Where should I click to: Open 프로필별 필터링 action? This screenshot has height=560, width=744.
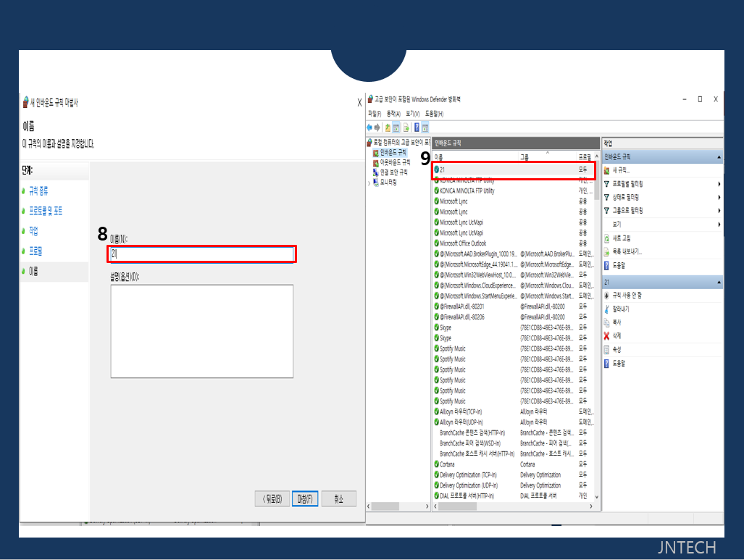coord(627,184)
